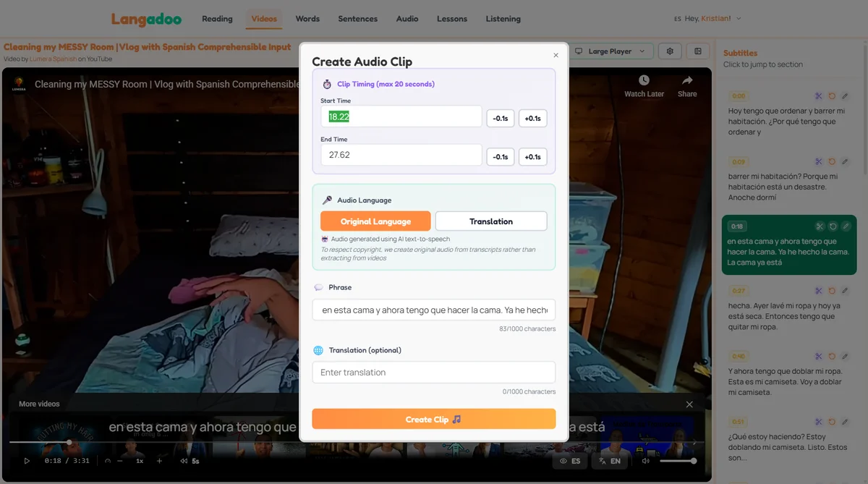Image resolution: width=868 pixels, height=484 pixels.
Task: Click the Enter translation input field
Action: (x=433, y=372)
